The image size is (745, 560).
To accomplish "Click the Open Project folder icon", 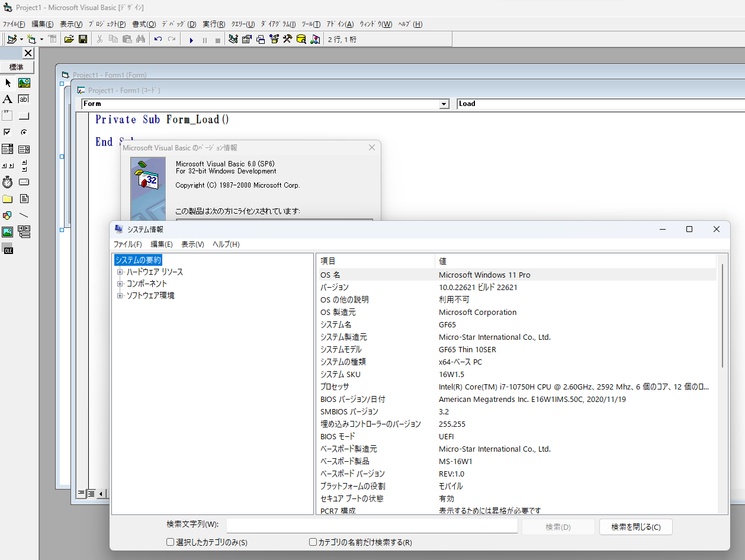I will [69, 39].
